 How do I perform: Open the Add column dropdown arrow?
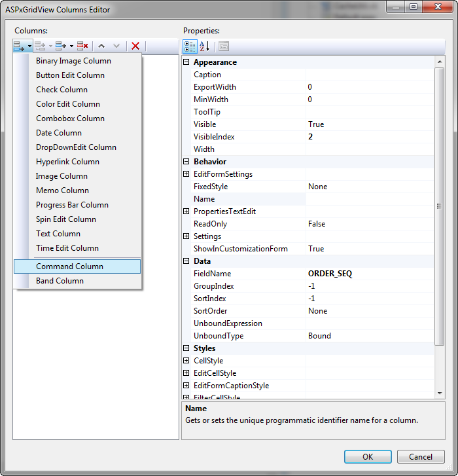[x=29, y=46]
